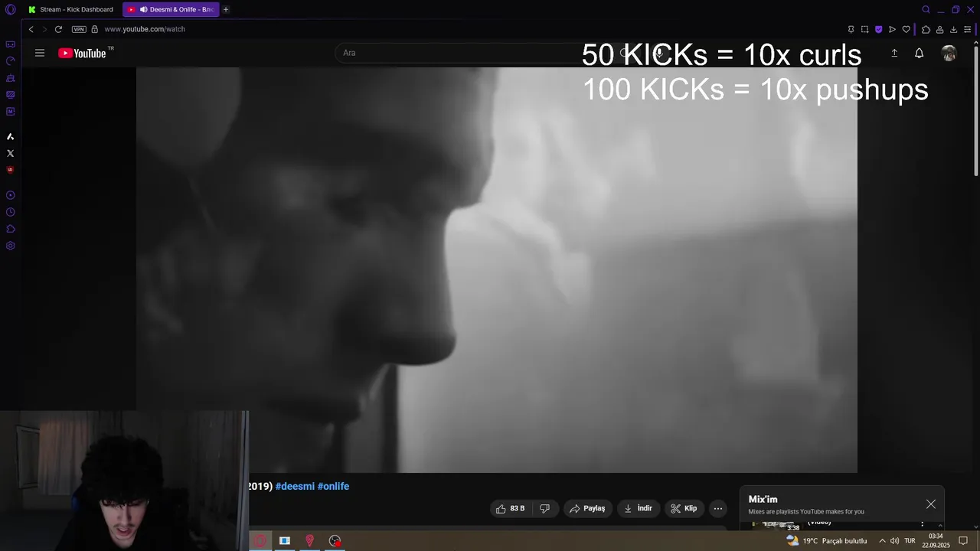Open the downloads icon in Opera toolbar
This screenshot has height=551, width=980.
[x=953, y=29]
